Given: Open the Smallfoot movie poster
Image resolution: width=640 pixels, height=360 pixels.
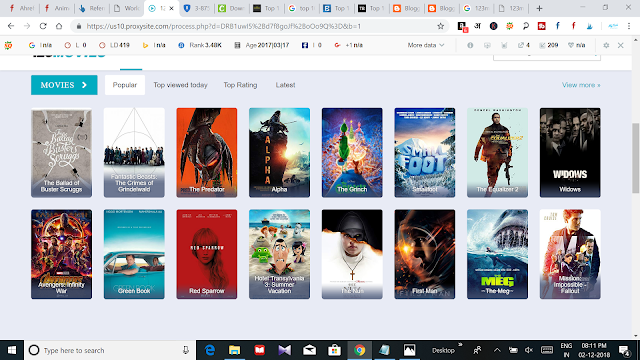Looking at the screenshot, I should pos(425,153).
